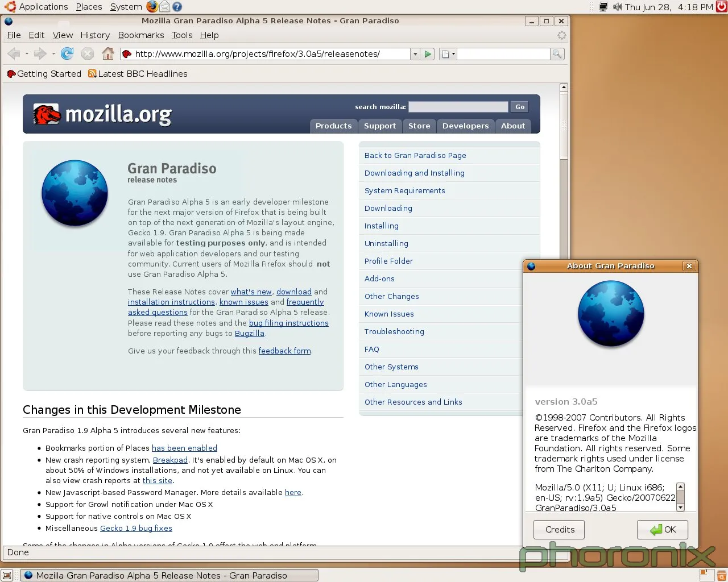
Task: Click the search mozilla text field
Action: point(458,107)
